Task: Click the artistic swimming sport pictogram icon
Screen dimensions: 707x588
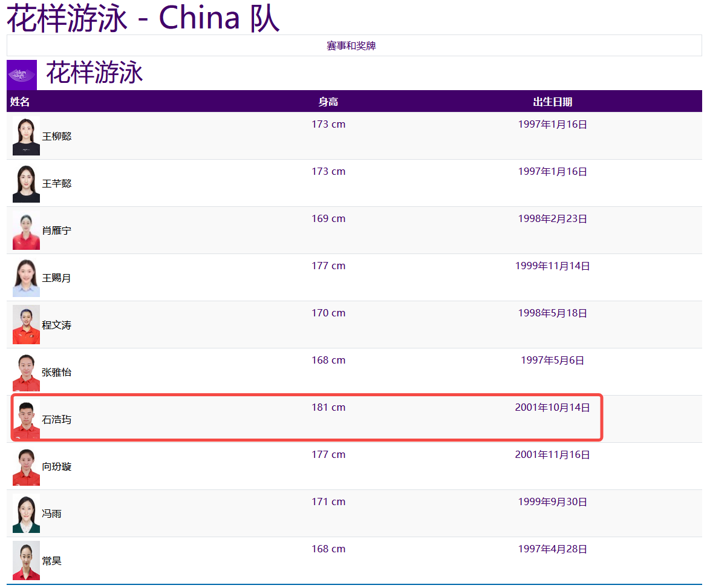Action: tap(21, 74)
